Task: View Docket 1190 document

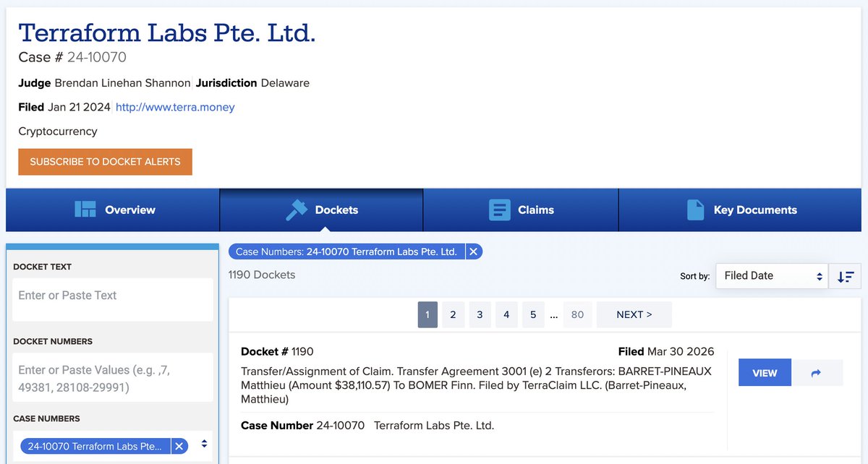Action: 765,373
